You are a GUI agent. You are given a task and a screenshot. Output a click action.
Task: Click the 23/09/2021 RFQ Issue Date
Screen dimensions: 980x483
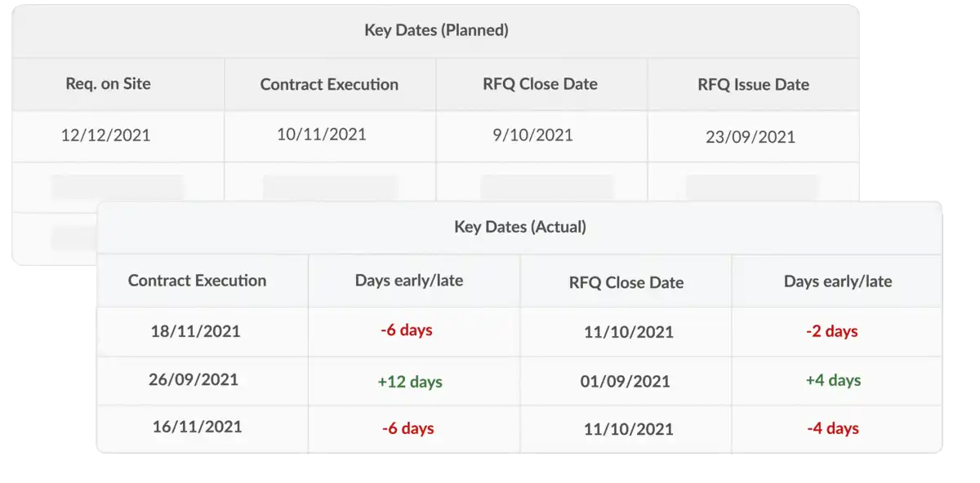coord(752,137)
